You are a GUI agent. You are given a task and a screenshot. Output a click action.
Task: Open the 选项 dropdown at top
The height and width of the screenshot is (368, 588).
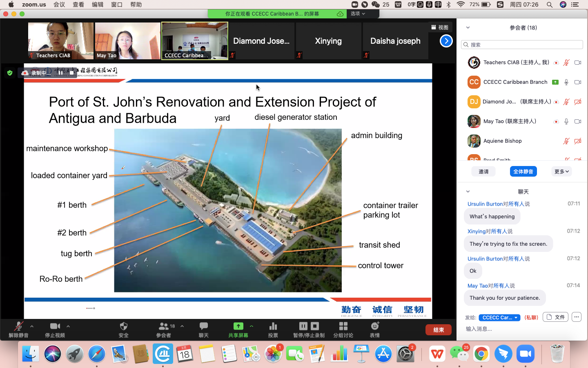(x=358, y=13)
